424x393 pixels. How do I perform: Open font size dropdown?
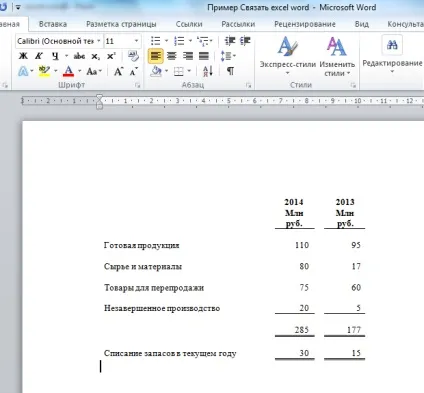pyautogui.click(x=136, y=41)
